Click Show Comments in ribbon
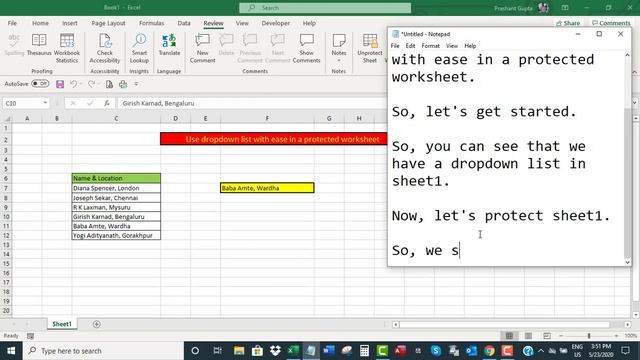Image resolution: width=640 pixels, height=360 pixels. [x=306, y=48]
